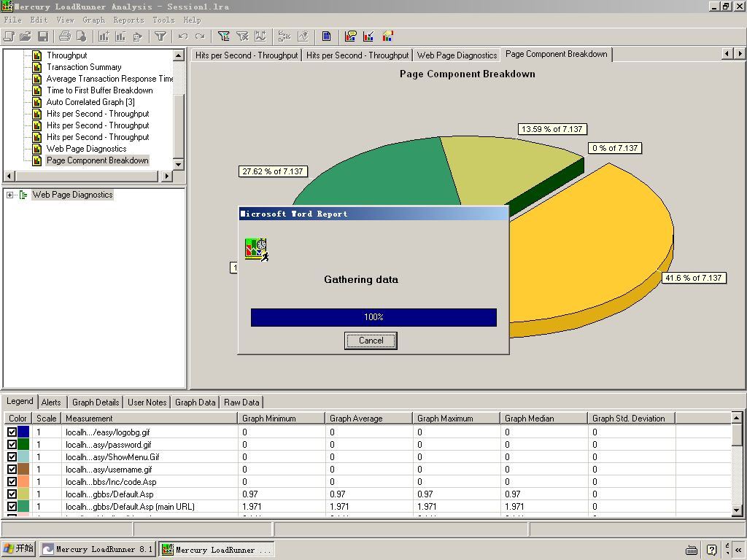The width and height of the screenshot is (747, 560).
Task: Uncheck the Inc/code.Asp legend checkbox
Action: (x=12, y=481)
